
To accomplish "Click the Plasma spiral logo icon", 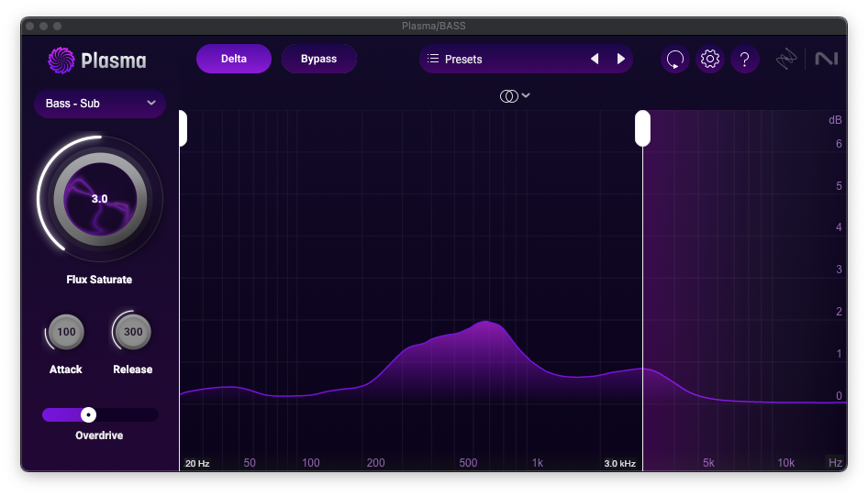I will click(x=61, y=60).
